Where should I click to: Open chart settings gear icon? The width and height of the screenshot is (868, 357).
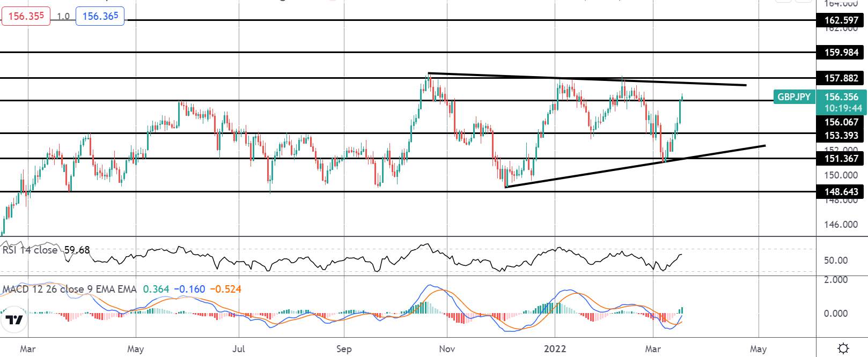843,349
